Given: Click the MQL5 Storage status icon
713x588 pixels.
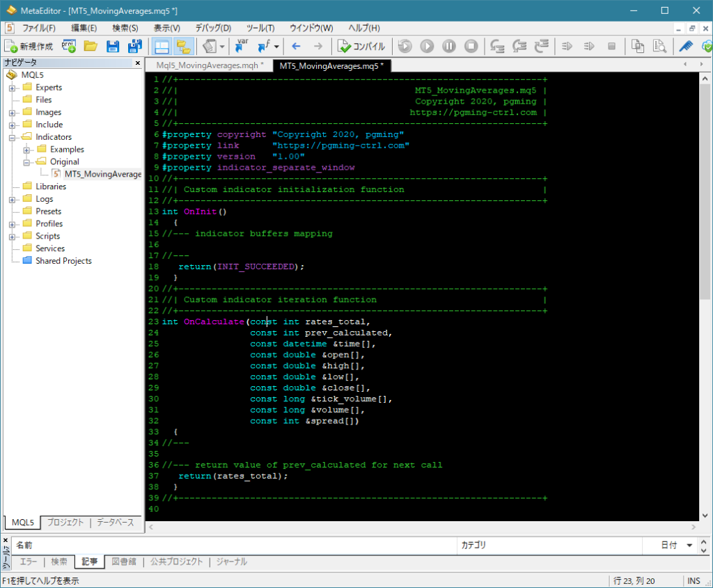Looking at the screenshot, I should 705,47.
